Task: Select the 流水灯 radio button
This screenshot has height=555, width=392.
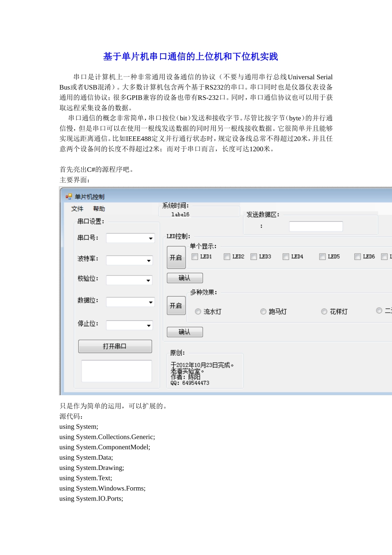Action: click(198, 312)
